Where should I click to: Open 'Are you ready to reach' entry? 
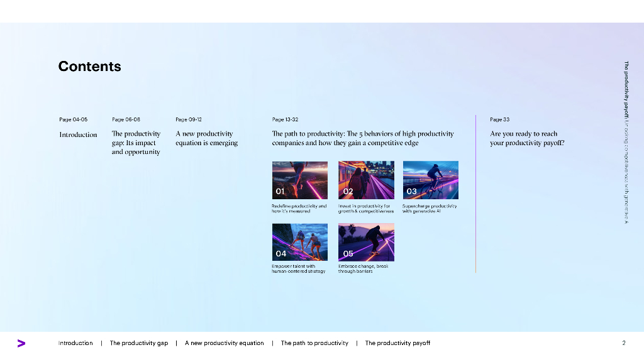coord(527,138)
